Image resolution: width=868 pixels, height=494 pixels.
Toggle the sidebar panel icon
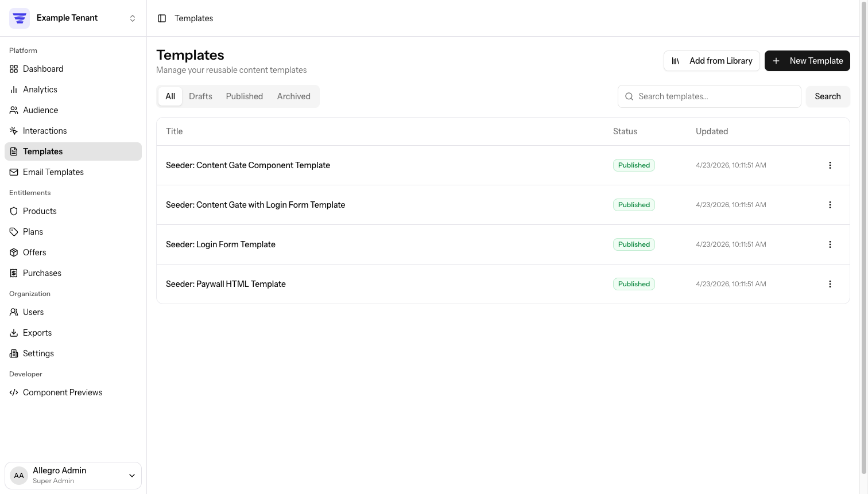pos(162,18)
